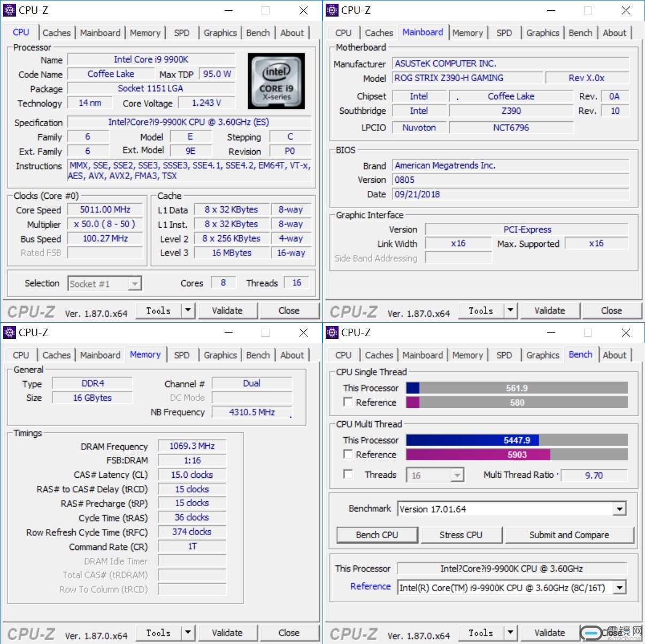
Task: Click Bench CPU button
Action: [377, 535]
